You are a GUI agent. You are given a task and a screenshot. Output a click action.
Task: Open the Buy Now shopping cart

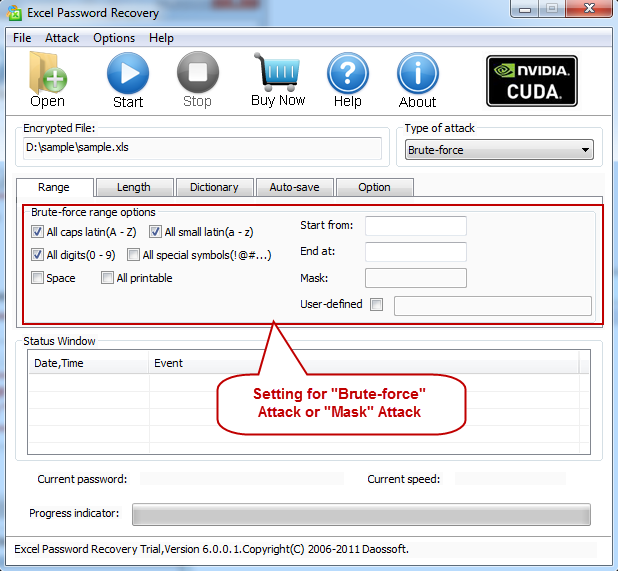coord(278,80)
